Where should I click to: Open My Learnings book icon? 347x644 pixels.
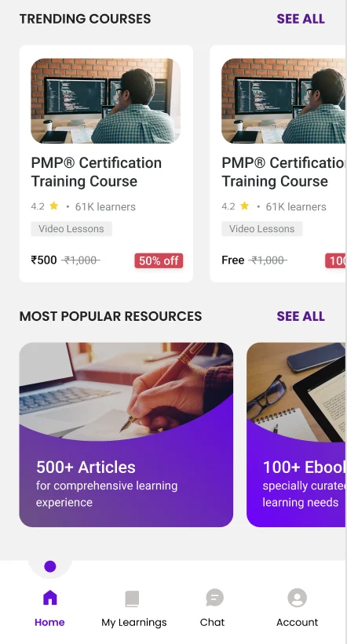(133, 599)
